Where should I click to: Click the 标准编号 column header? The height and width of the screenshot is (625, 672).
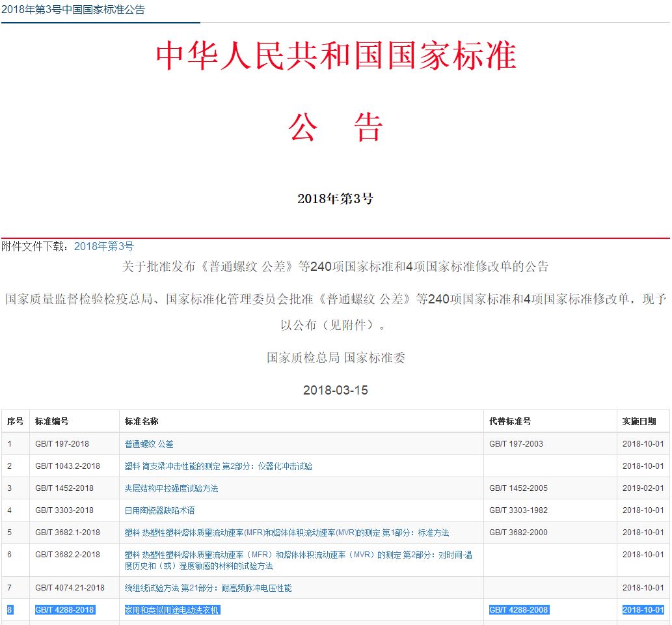point(52,421)
